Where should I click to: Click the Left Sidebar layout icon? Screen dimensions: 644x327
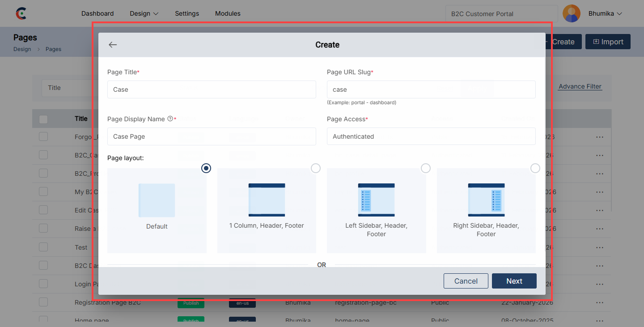pyautogui.click(x=376, y=200)
